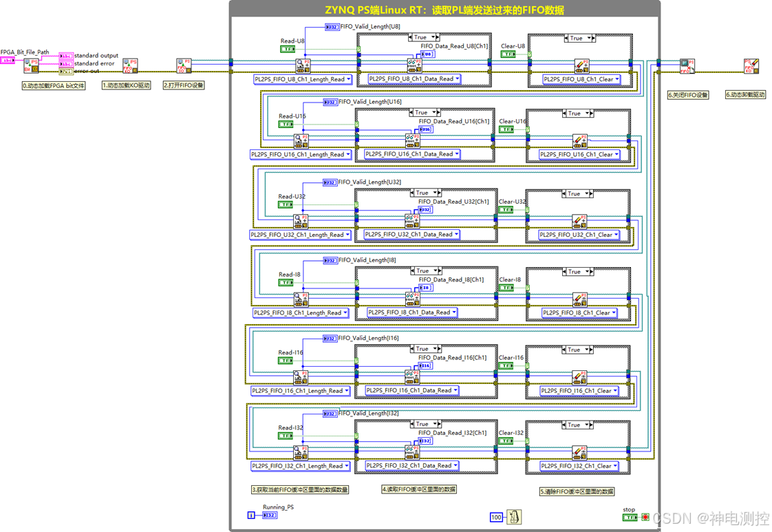Image resolution: width=772 pixels, height=532 pixels.
Task: Click the Read-U8 boolean terminal
Action: coord(288,49)
